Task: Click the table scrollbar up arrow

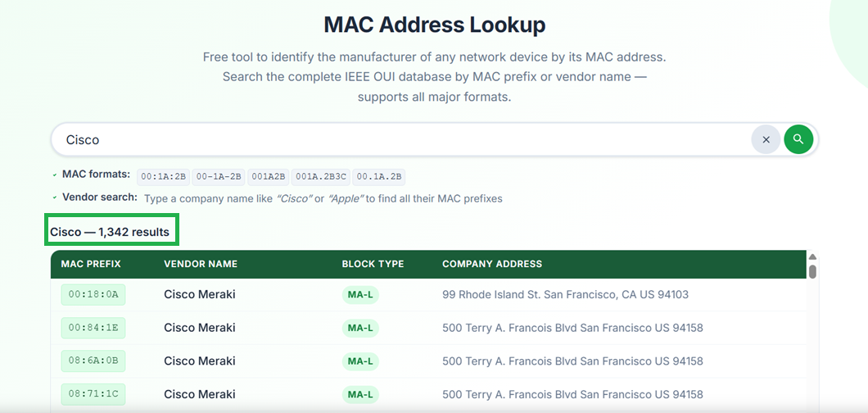Action: point(812,256)
